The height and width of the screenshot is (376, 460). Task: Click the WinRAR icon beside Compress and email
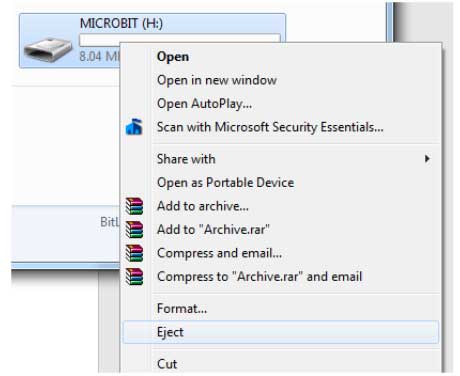(x=134, y=253)
